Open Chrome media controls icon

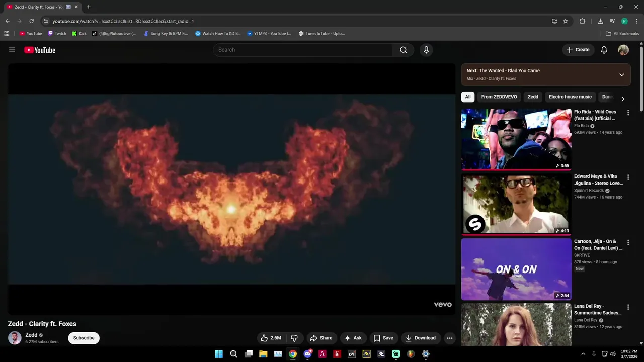point(612,21)
